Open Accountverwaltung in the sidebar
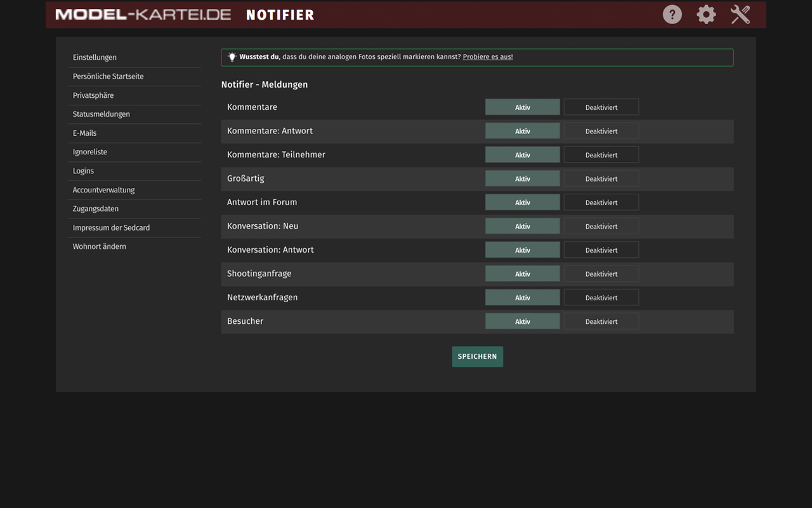The height and width of the screenshot is (508, 812). click(x=134, y=190)
